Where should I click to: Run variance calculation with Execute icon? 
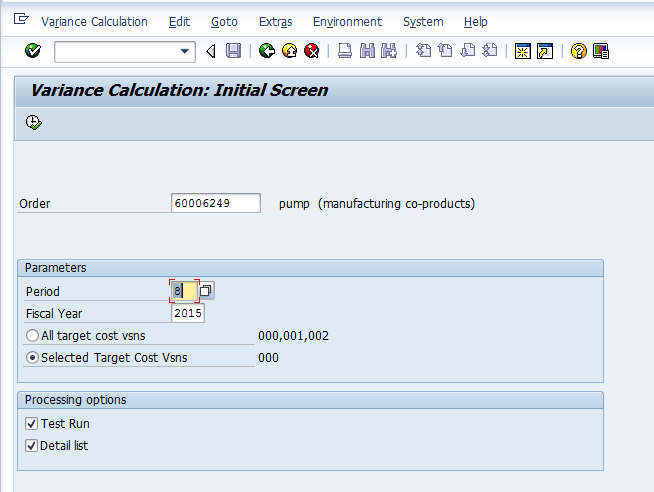[x=33, y=122]
